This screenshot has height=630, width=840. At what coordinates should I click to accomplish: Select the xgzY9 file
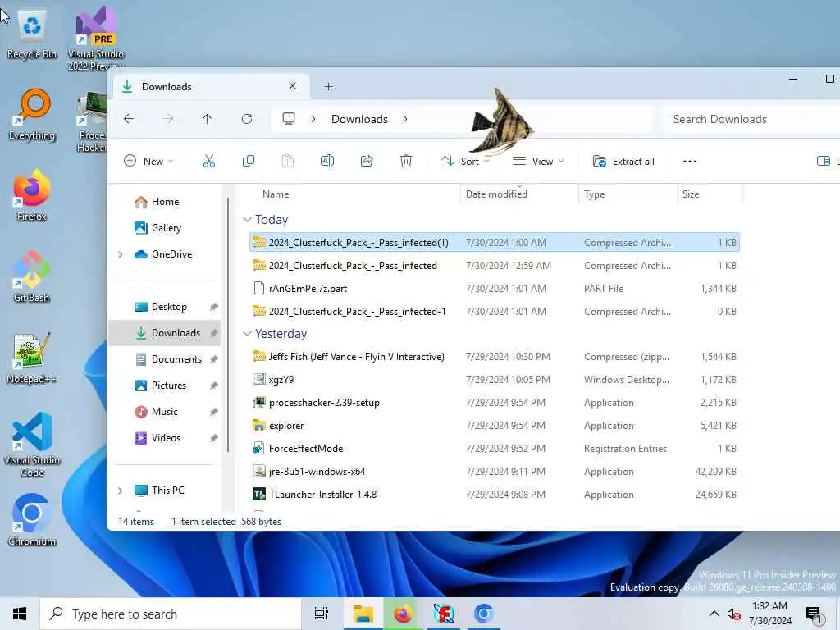click(x=495, y=380)
